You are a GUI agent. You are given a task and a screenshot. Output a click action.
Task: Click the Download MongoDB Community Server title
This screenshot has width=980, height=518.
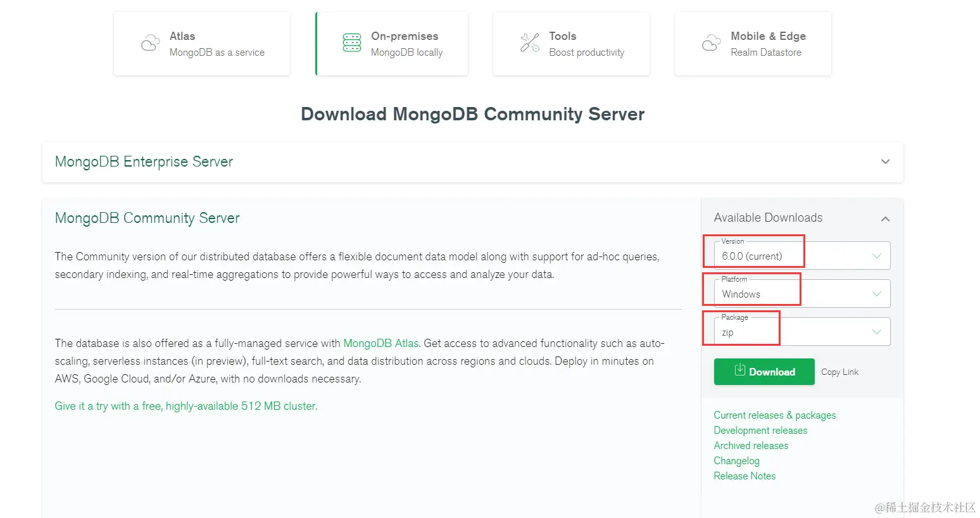coord(473,114)
